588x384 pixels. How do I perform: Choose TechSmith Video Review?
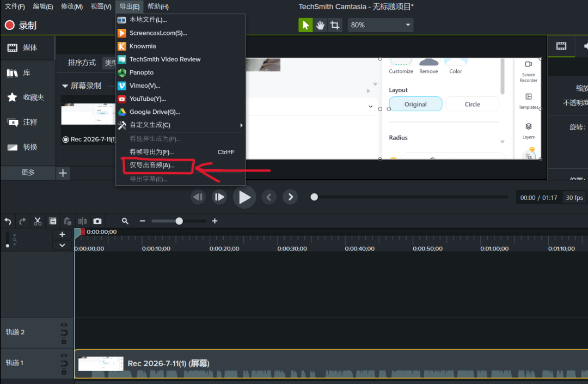(181, 59)
